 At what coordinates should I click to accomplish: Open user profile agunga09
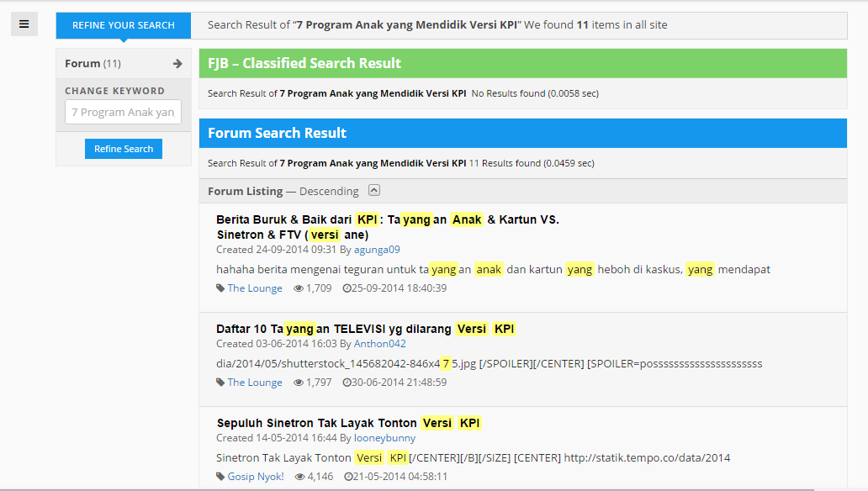coord(377,250)
